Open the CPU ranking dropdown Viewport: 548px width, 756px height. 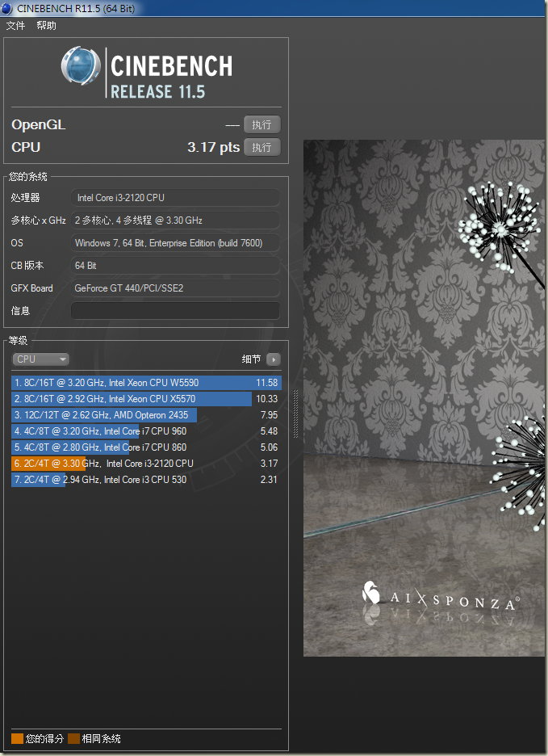(40, 359)
